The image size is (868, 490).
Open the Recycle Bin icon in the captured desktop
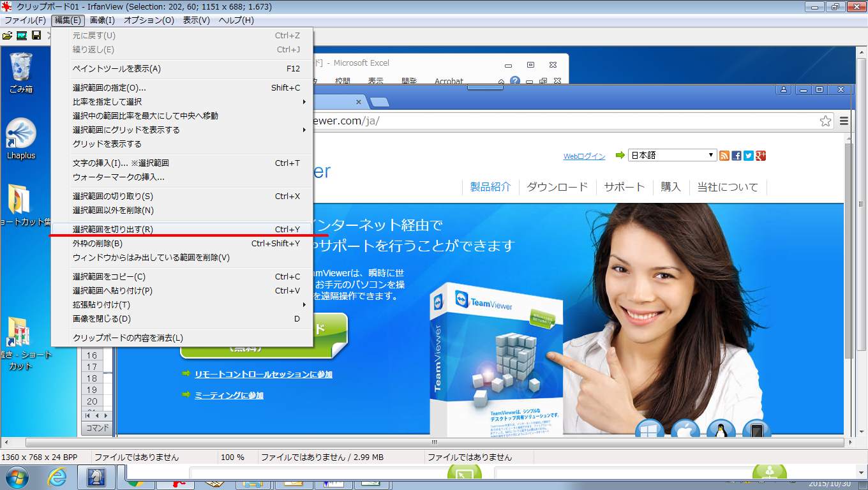(x=20, y=72)
